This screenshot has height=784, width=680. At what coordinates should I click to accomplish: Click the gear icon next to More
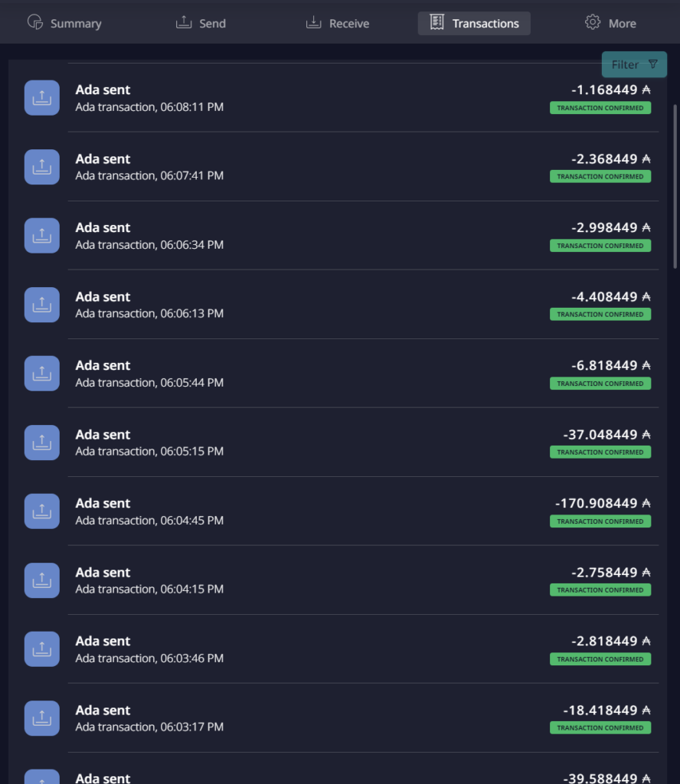coord(593,22)
